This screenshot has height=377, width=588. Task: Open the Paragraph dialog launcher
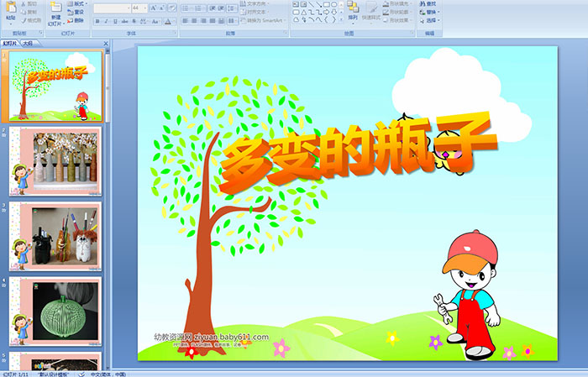286,33
